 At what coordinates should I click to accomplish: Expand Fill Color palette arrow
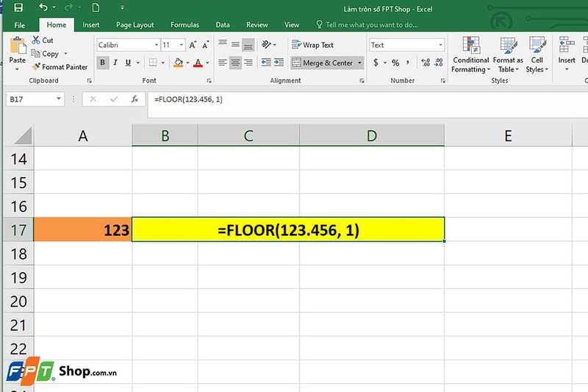coord(188,63)
